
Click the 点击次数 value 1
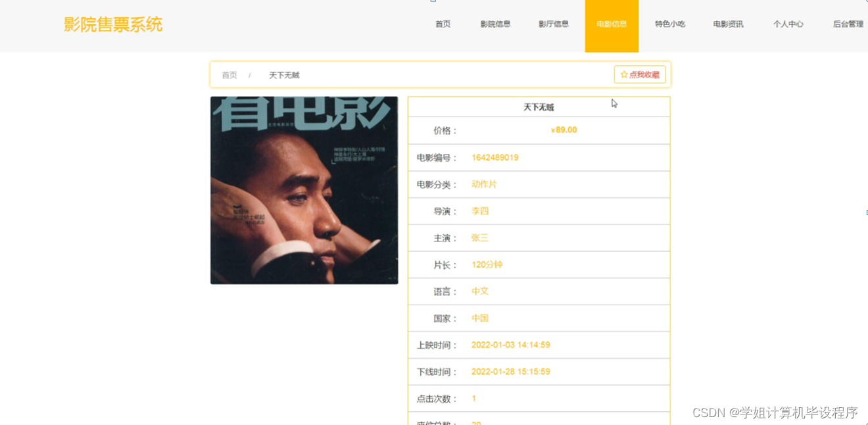[474, 399]
